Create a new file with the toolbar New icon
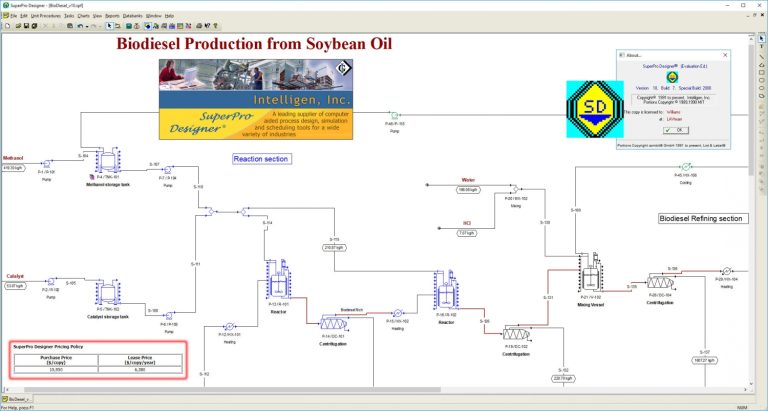This screenshot has width=768, height=411. [x=7, y=25]
